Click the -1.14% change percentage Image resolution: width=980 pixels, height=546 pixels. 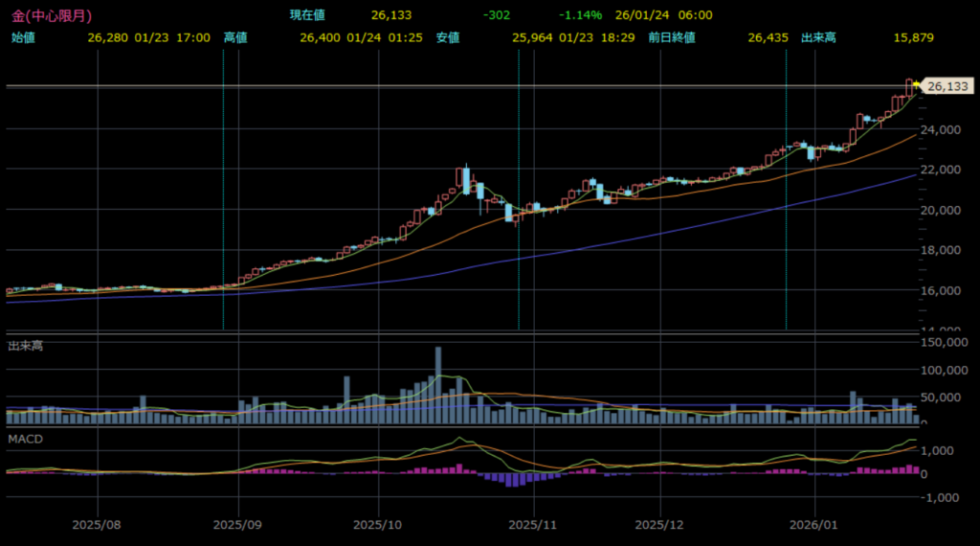[581, 15]
